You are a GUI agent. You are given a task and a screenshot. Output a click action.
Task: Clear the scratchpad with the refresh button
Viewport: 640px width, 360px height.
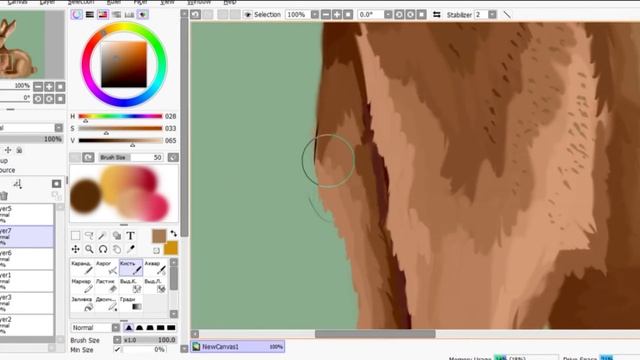pos(88,158)
